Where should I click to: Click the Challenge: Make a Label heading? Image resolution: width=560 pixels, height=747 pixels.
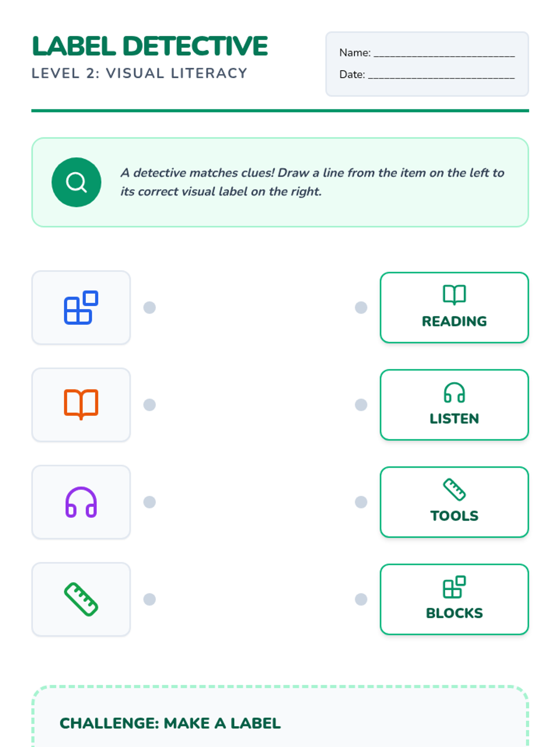pos(170,723)
